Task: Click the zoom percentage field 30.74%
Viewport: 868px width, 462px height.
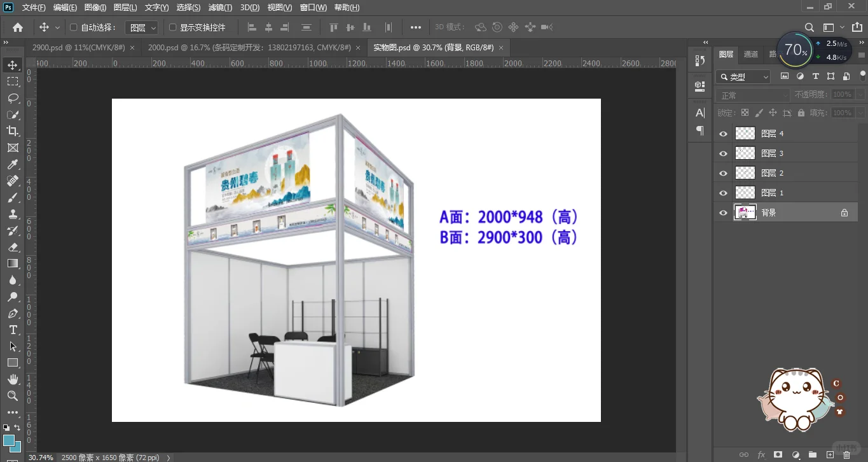Action: click(x=41, y=458)
